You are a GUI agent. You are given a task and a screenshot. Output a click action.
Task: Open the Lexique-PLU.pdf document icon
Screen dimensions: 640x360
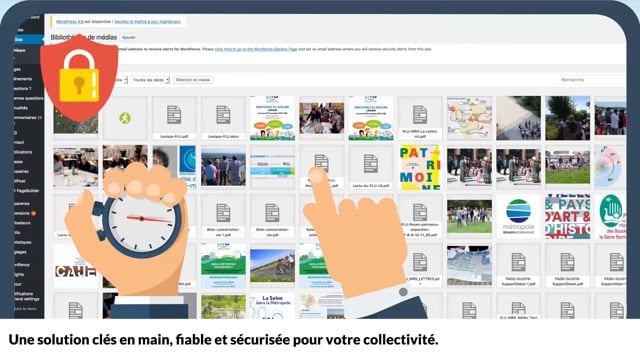pyautogui.click(x=174, y=115)
